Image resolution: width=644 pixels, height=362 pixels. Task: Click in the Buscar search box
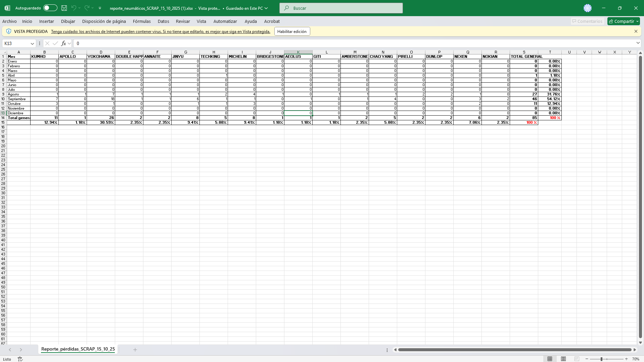(x=341, y=8)
